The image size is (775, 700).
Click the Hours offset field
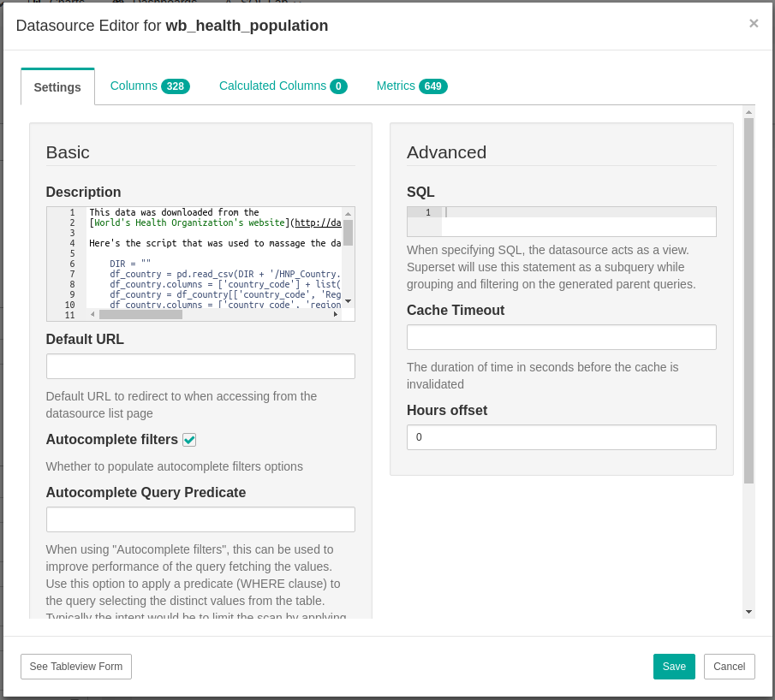tap(562, 437)
